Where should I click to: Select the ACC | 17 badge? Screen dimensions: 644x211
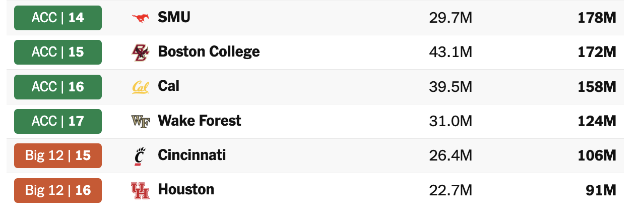coord(58,121)
